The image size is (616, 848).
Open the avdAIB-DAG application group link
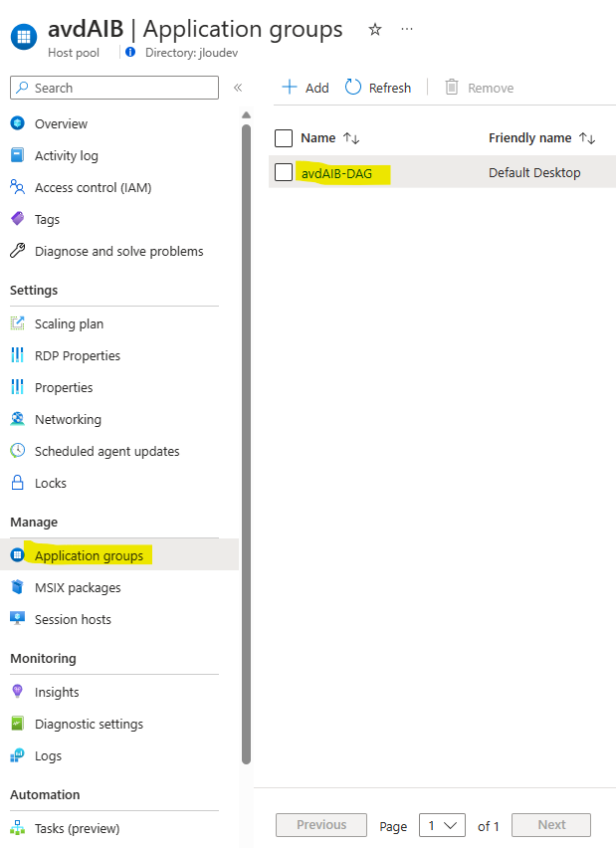336,173
